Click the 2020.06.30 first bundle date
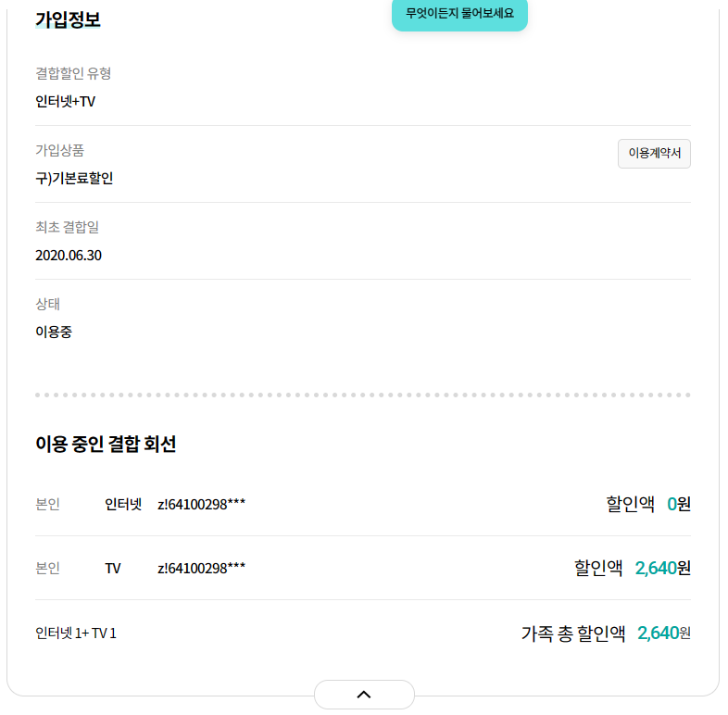Viewport: 728px width, 715px height. 69,255
